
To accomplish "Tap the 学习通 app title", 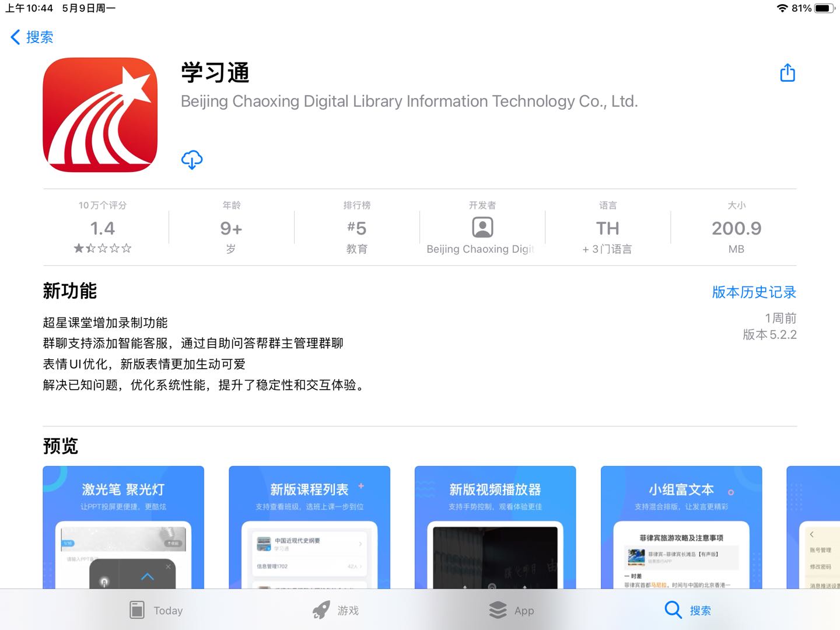I will coord(215,73).
